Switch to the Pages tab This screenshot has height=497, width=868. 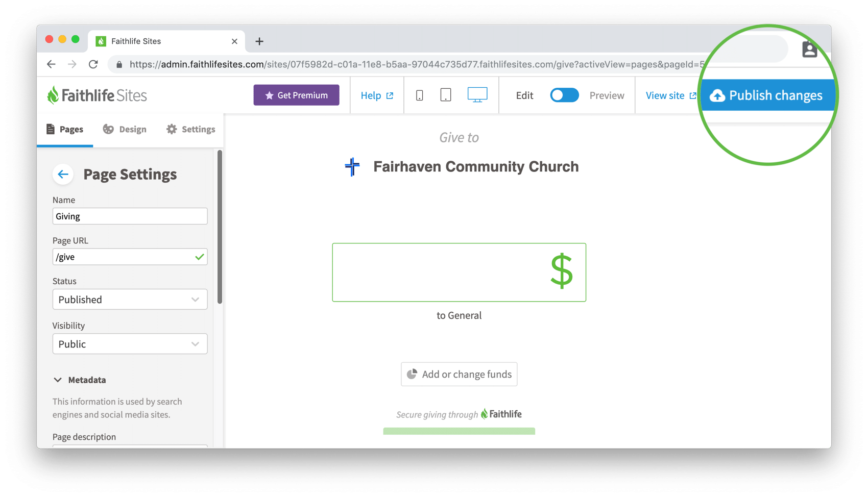point(65,129)
